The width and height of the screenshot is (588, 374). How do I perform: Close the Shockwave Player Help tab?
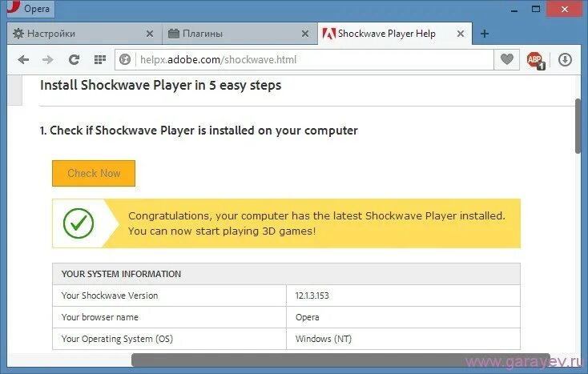[x=461, y=34]
